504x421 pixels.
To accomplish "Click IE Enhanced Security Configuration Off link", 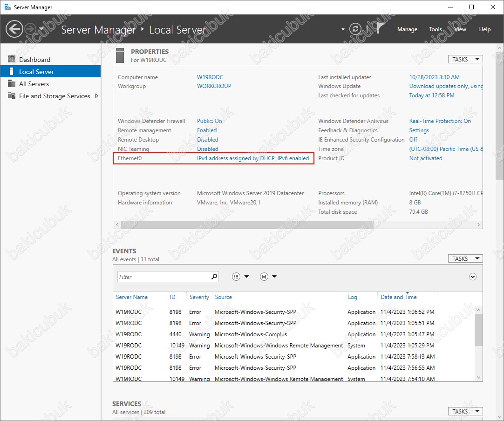I will 413,139.
